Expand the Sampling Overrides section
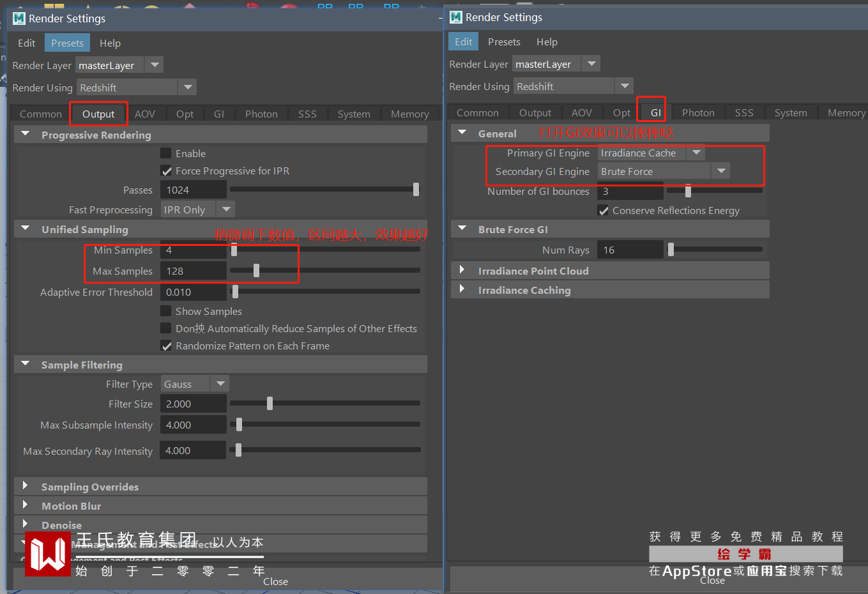The image size is (868, 594). pyautogui.click(x=26, y=486)
